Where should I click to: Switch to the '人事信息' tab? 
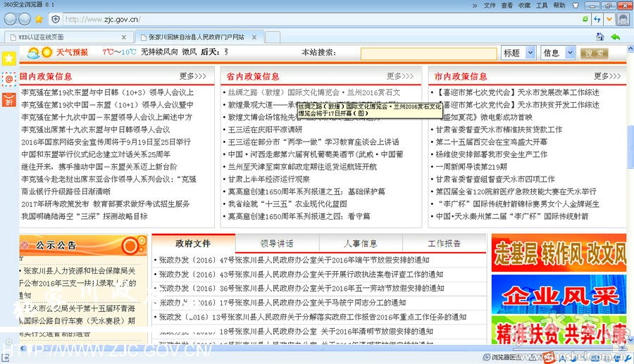[360, 244]
